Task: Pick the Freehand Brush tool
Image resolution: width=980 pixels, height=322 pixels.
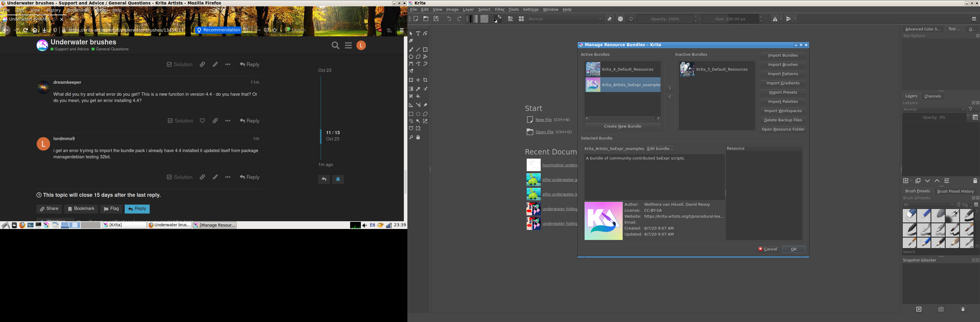Action: click(411, 49)
